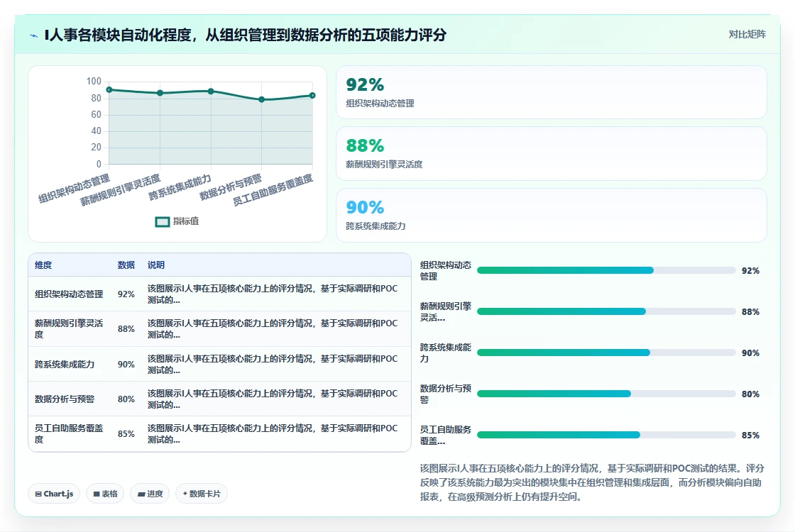Click the 员工自助服务覆盖度 data point on line chart
The height and width of the screenshot is (532, 795).
click(312, 95)
